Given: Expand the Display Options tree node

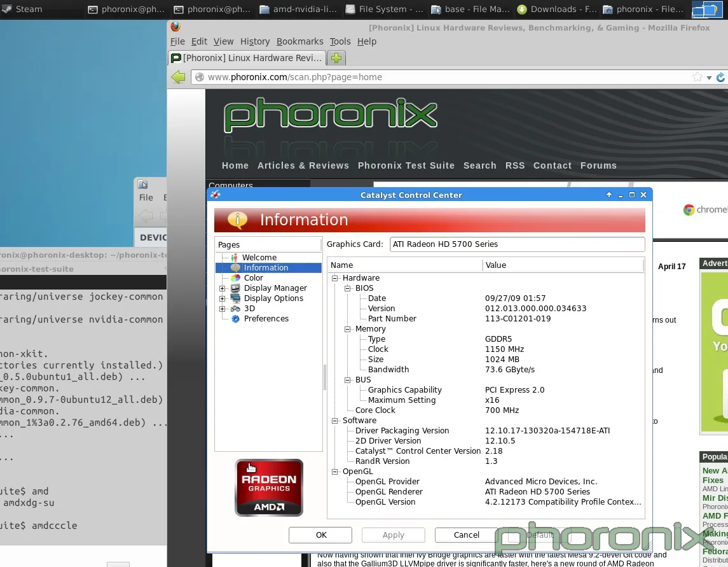Looking at the screenshot, I should tap(223, 299).
